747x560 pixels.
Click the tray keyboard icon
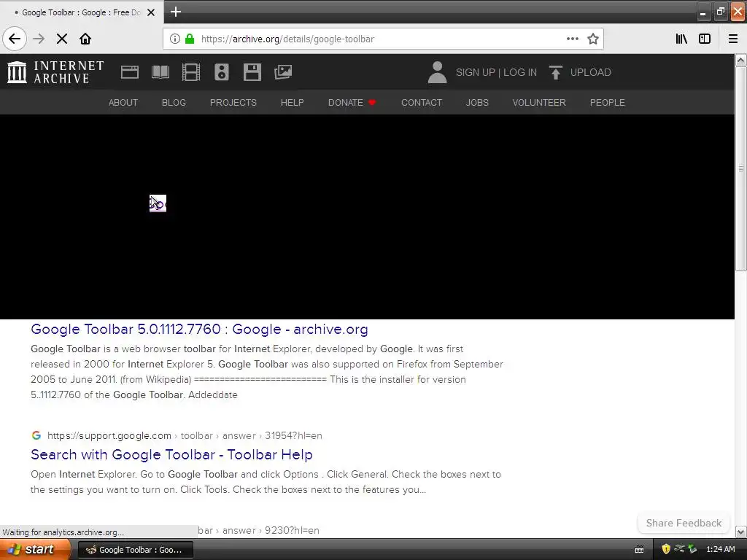[639, 550]
